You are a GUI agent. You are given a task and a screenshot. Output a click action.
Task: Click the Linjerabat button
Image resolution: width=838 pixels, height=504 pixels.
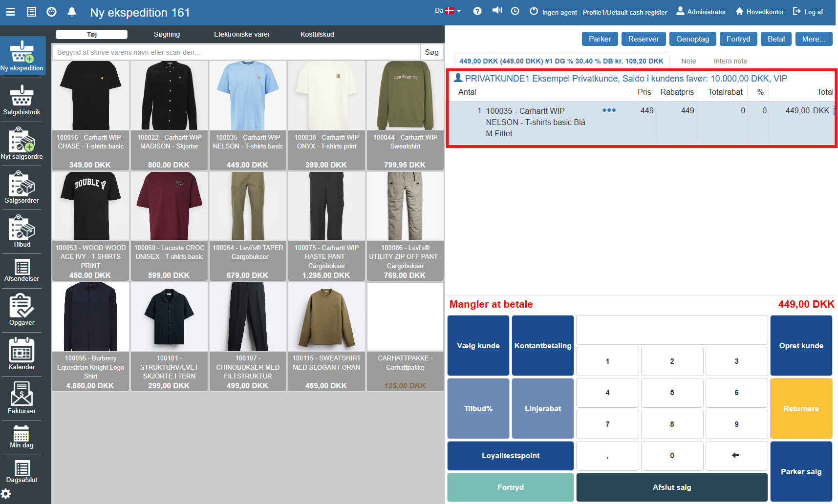tap(543, 409)
